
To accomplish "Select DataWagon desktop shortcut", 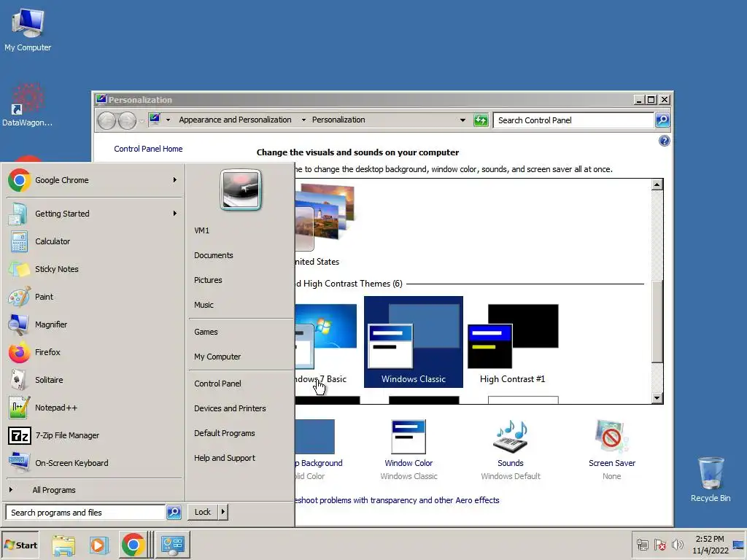I will pyautogui.click(x=27, y=106).
